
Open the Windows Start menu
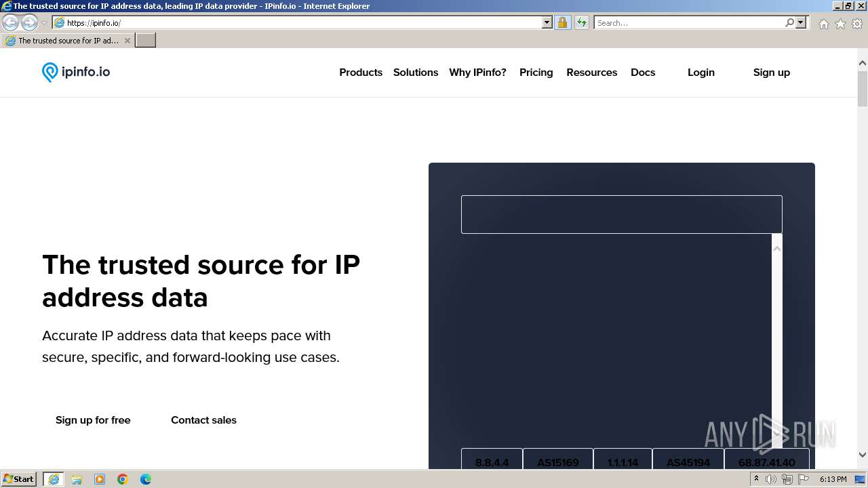click(18, 479)
